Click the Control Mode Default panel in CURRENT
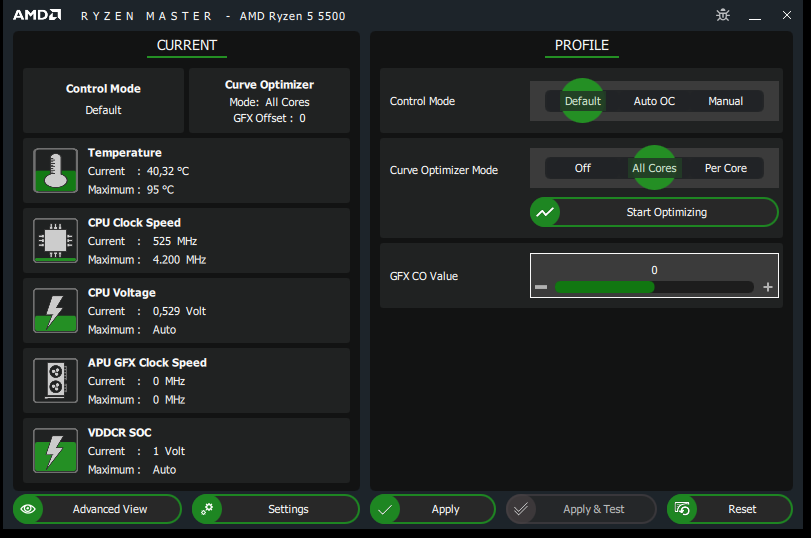Screen dimensions: 811x538 (x=103, y=100)
